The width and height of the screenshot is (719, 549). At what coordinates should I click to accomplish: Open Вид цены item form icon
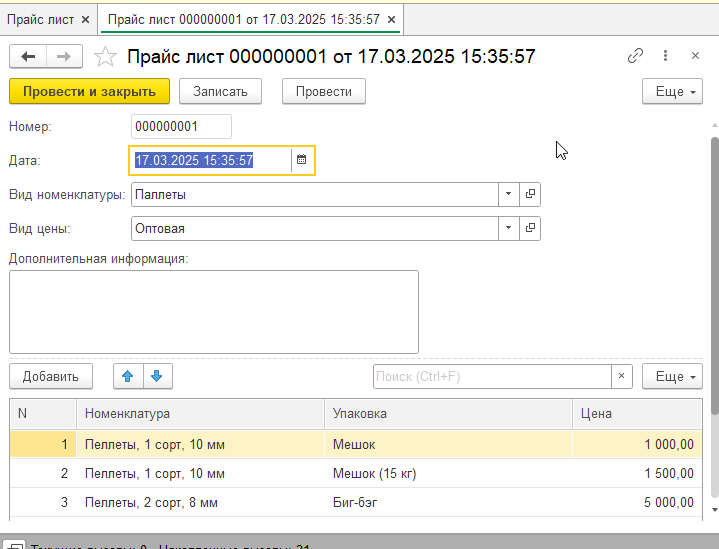click(530, 228)
